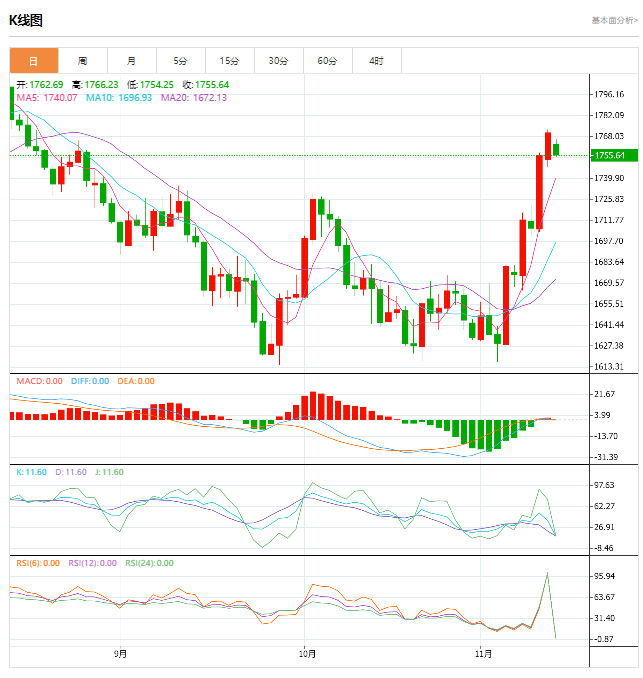Click the latest green candlestick
This screenshot has width=643, height=678.
[556, 149]
